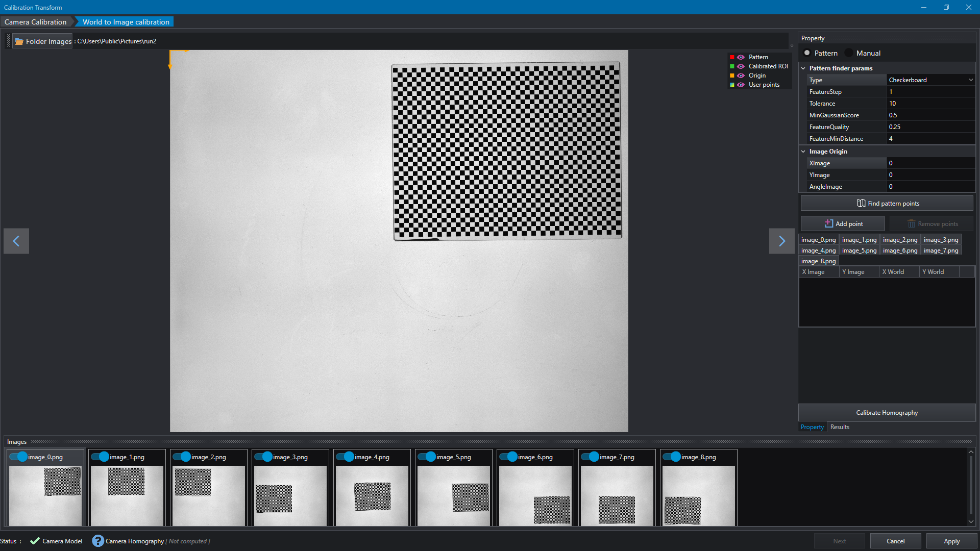Switch to the Results tab

click(840, 427)
